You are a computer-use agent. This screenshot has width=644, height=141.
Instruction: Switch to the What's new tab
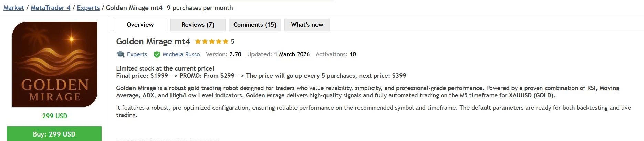pos(307,25)
